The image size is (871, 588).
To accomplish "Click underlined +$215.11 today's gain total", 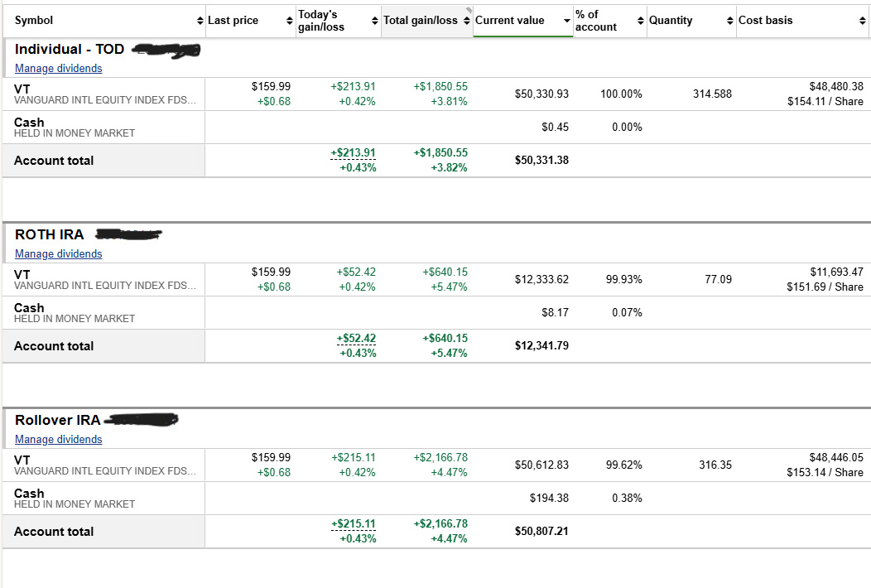I will [354, 524].
